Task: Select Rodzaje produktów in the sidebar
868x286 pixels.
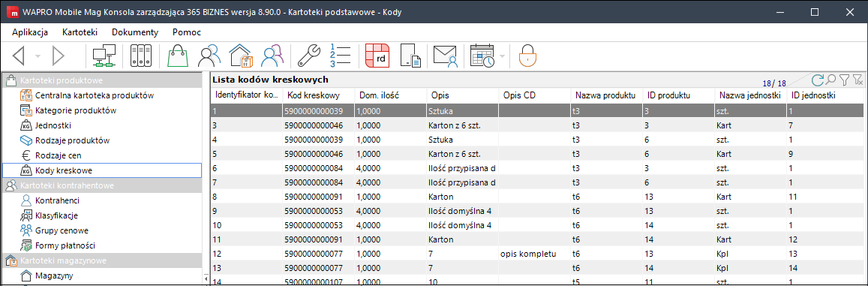Action: click(x=72, y=140)
